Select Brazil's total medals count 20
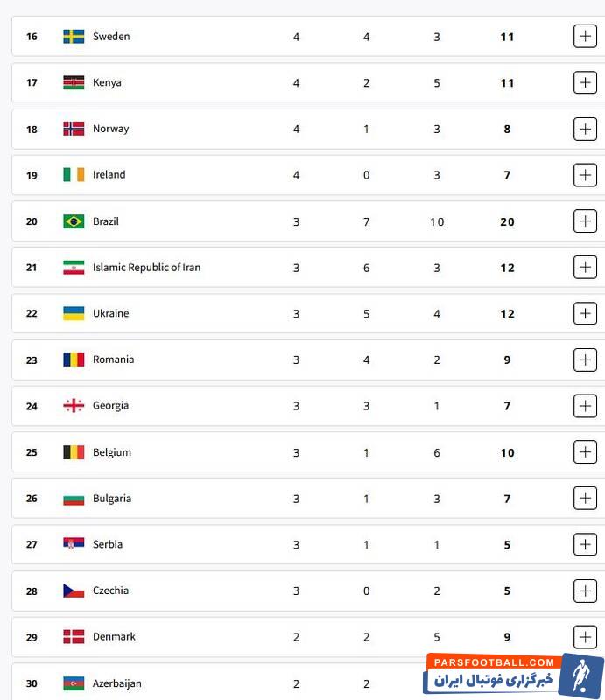The width and height of the screenshot is (605, 700). click(507, 221)
